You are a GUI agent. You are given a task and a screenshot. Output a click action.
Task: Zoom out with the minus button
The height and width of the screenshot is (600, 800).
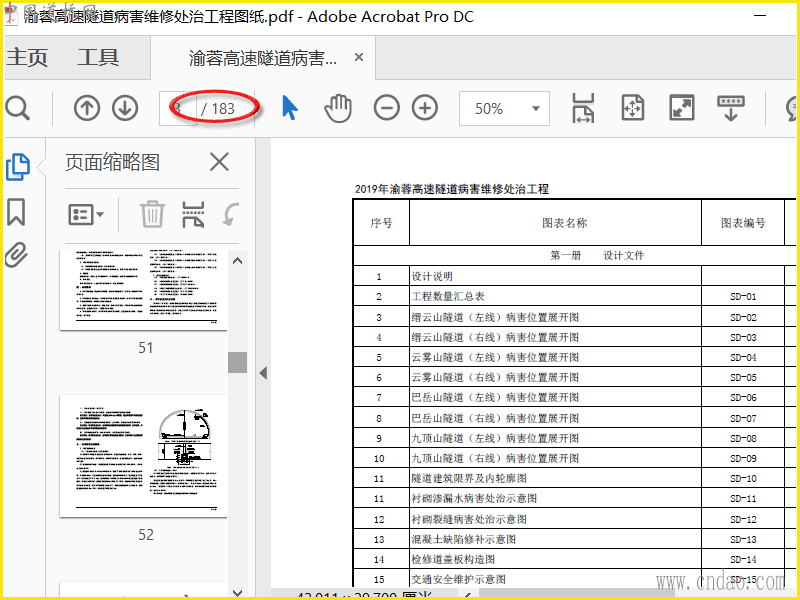pyautogui.click(x=387, y=108)
